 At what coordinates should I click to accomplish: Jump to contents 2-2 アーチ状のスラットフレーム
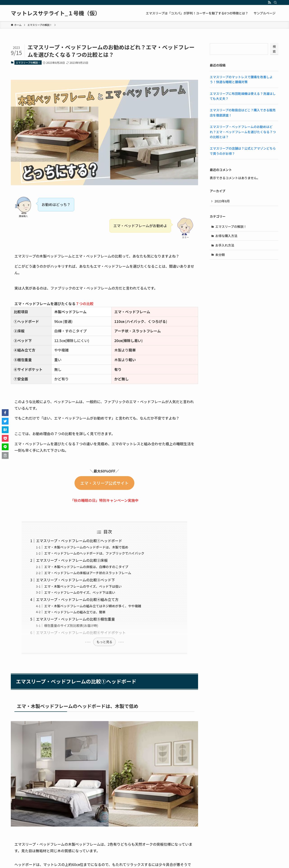click(x=88, y=573)
